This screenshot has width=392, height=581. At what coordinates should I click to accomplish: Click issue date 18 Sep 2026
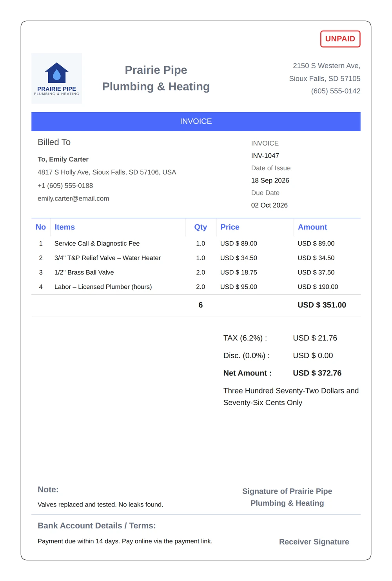coord(270,180)
